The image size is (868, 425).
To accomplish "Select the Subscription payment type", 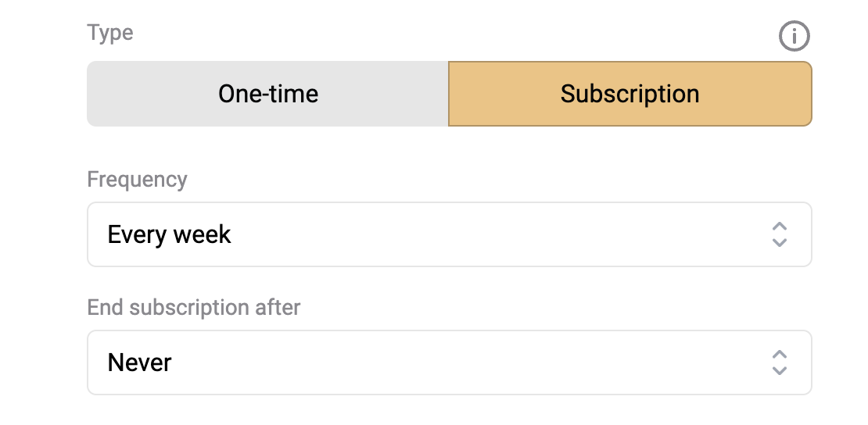I will click(x=630, y=94).
